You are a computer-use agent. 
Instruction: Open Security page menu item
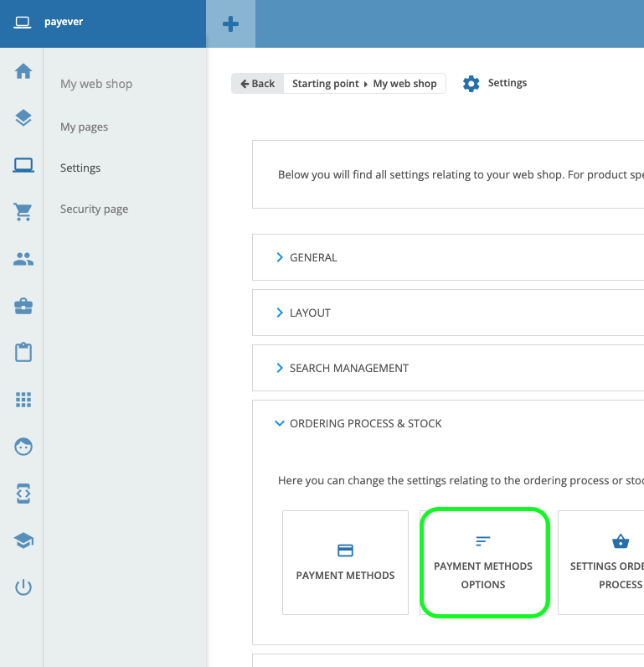click(94, 209)
